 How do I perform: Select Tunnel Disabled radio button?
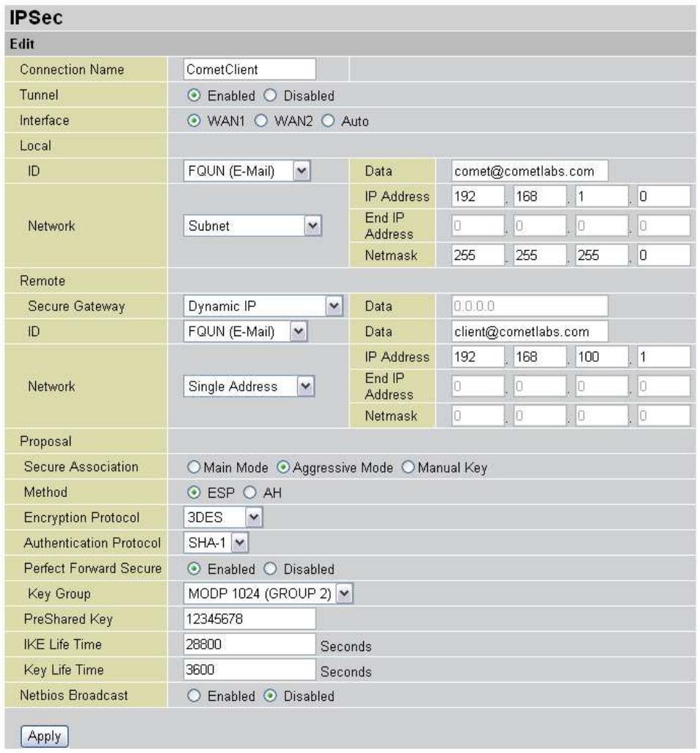(x=270, y=95)
